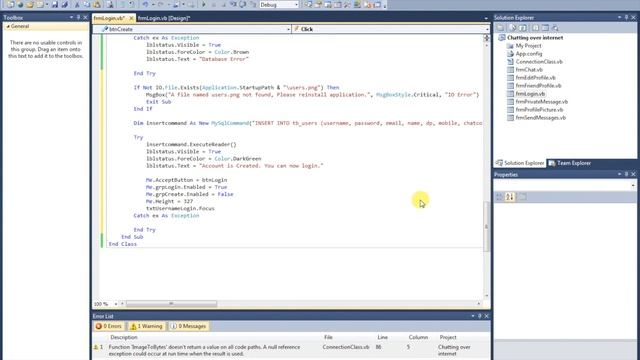Select ConnectionClass.vb in Solution Explorer
Viewport: 640px width, 360px height.
coord(539,62)
